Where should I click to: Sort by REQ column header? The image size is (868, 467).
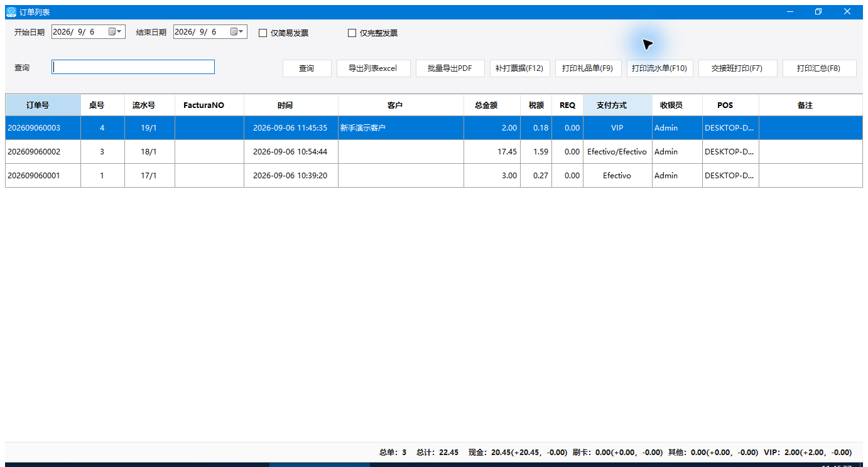click(568, 105)
